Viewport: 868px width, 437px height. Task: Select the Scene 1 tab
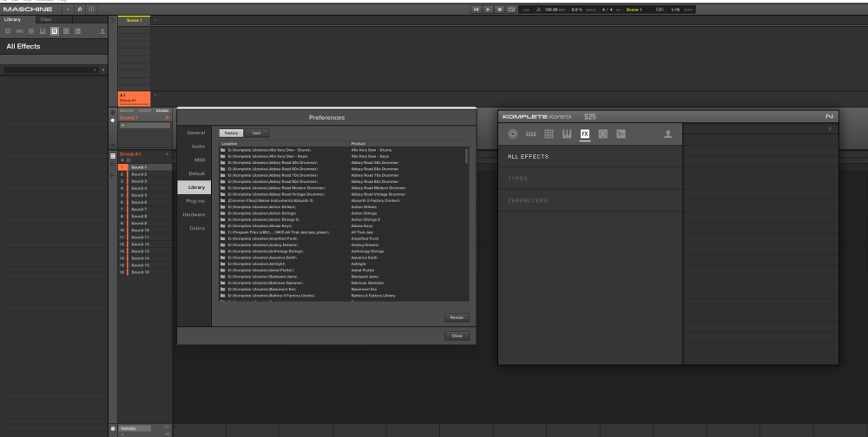(134, 20)
